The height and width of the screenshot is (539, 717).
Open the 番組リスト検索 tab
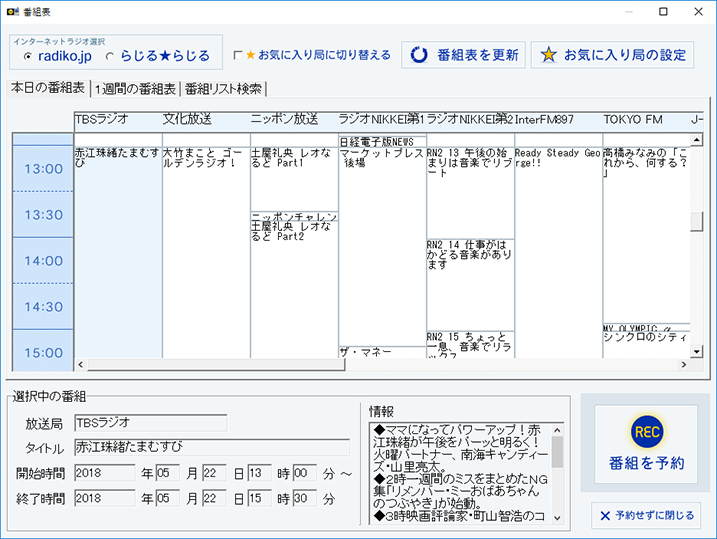223,89
